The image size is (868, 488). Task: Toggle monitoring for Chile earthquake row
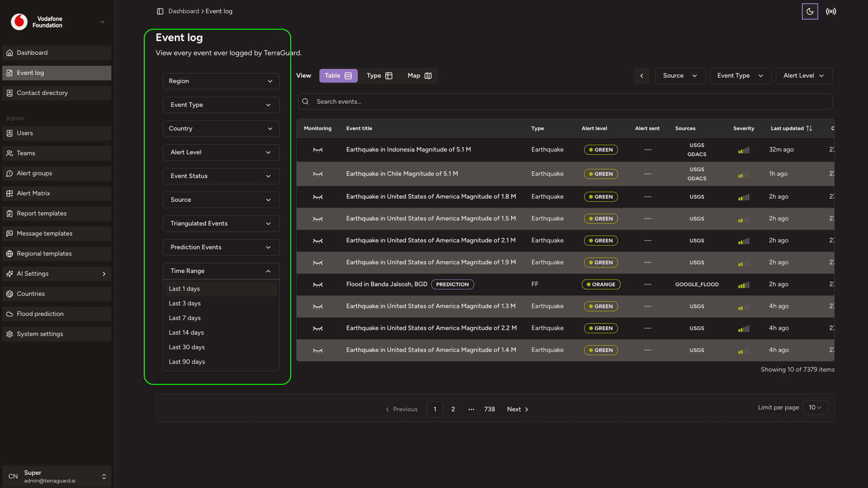click(x=318, y=174)
